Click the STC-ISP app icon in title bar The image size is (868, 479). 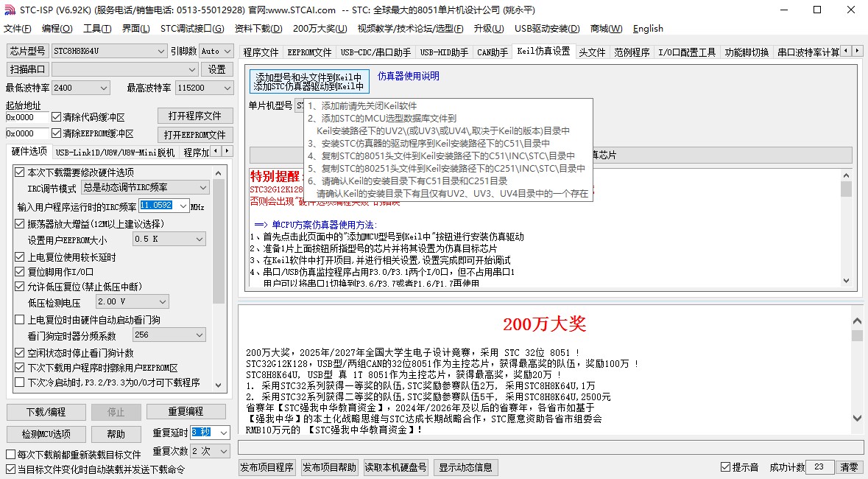tap(10, 10)
